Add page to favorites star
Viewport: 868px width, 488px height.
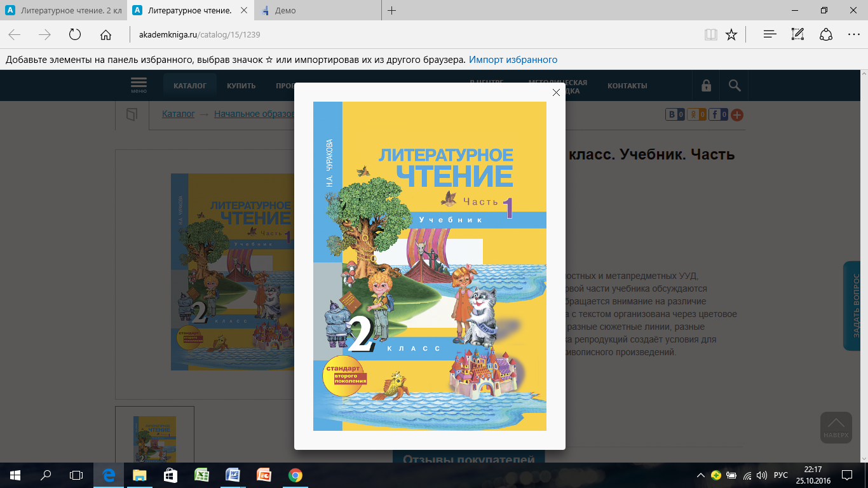pyautogui.click(x=731, y=35)
